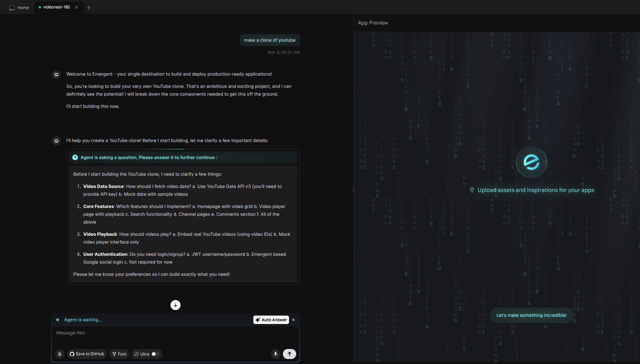The width and height of the screenshot is (640, 364).
Task: Click the microphone voice input icon
Action: [275, 354]
